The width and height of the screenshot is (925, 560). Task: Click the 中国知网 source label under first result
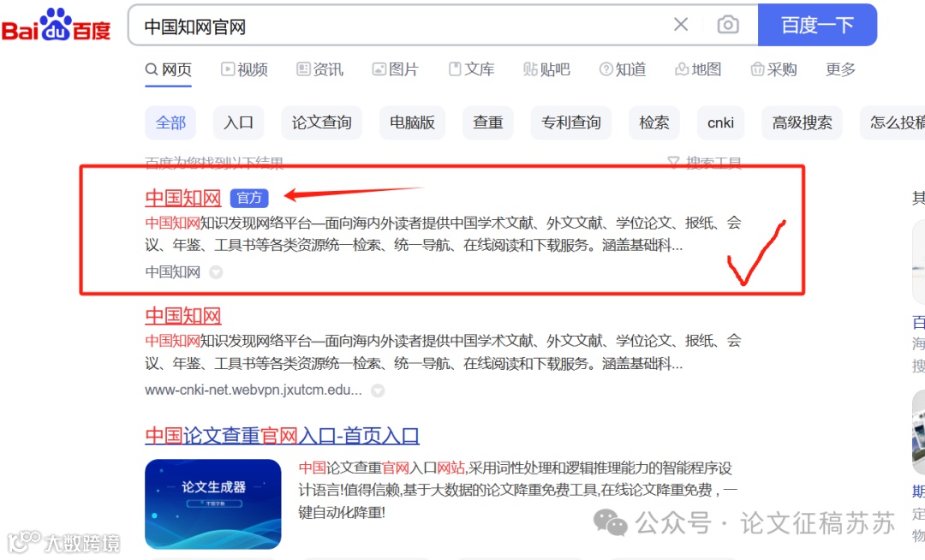click(x=173, y=271)
